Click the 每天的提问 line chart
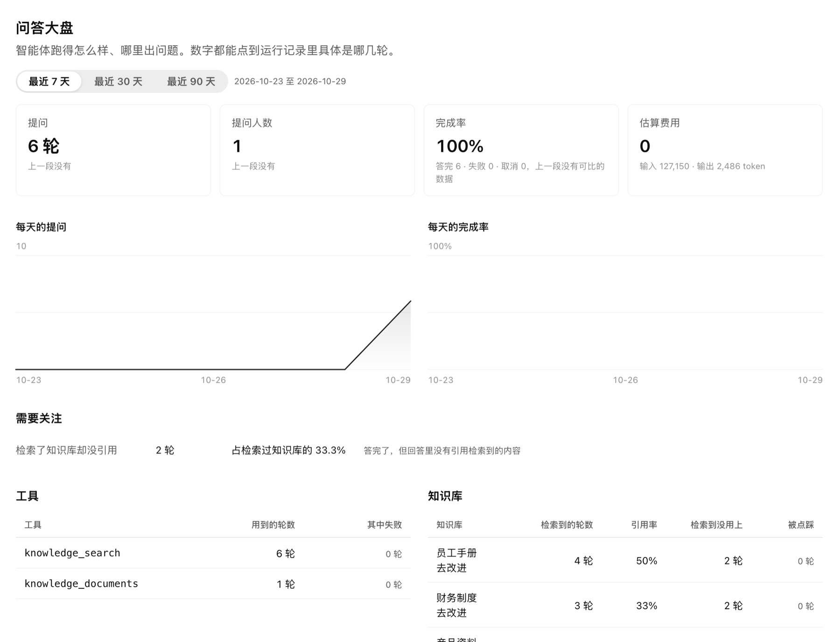The height and width of the screenshot is (642, 840). (x=213, y=312)
